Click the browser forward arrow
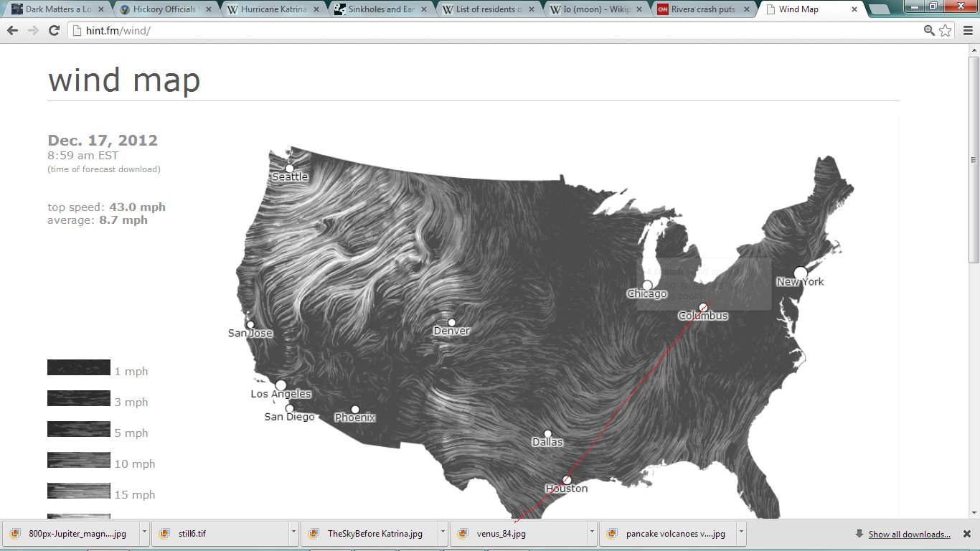Screen dimensions: 980x551 (33, 31)
